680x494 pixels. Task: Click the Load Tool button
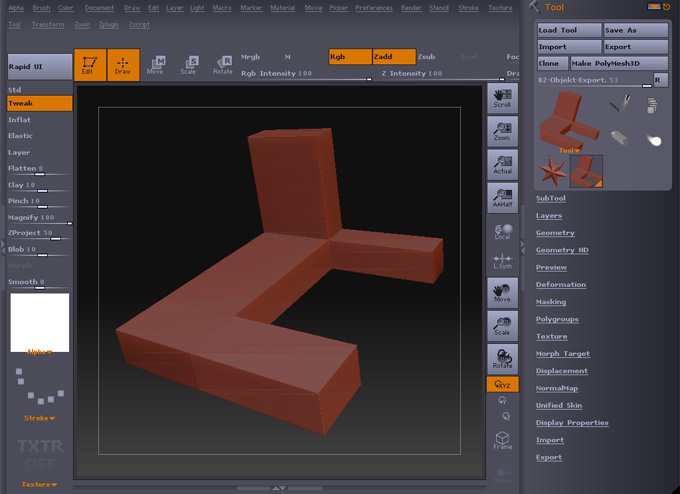(568, 31)
